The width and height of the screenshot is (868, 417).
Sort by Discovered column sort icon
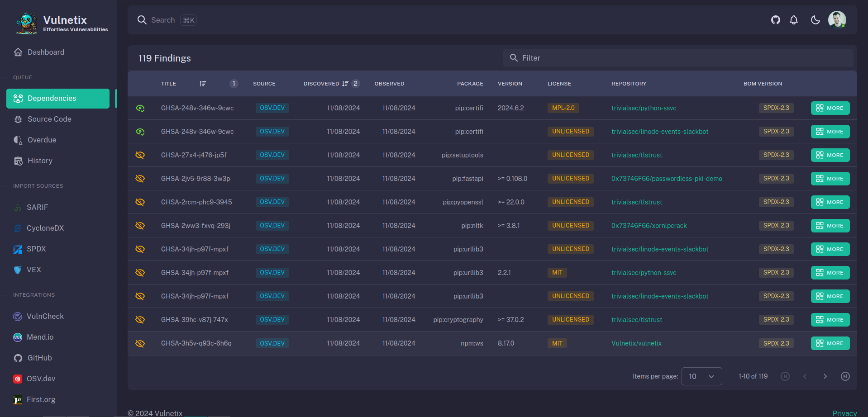tap(345, 84)
